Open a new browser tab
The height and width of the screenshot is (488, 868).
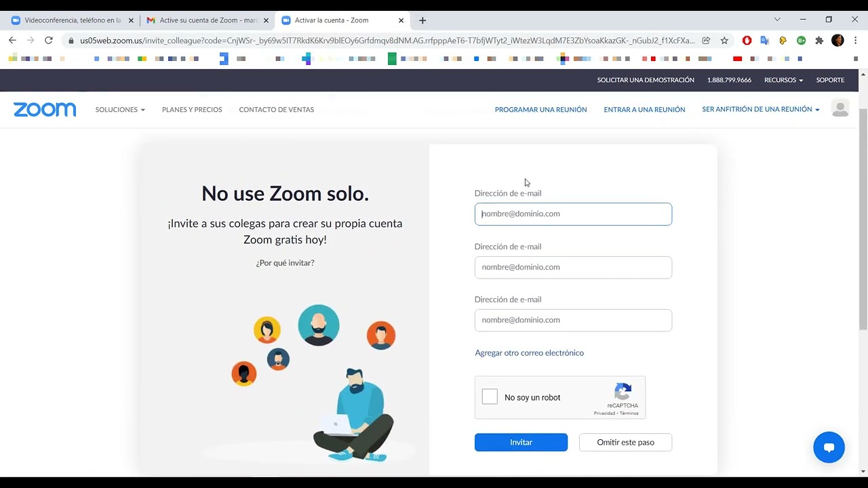pyautogui.click(x=422, y=20)
